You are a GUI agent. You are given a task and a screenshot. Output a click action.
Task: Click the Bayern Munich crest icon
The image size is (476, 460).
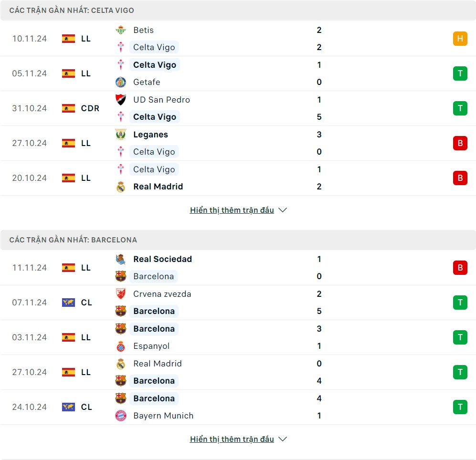pos(120,416)
